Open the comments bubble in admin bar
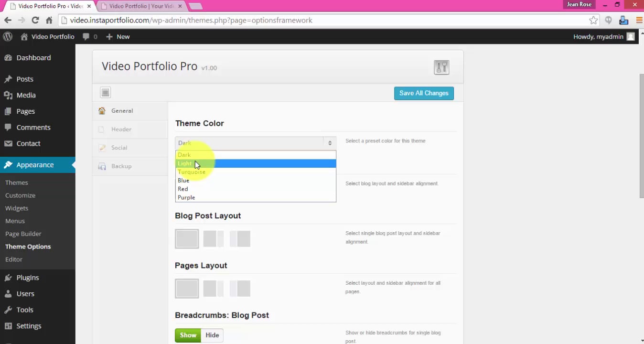Screen dimensions: 644x344 coord(89,36)
